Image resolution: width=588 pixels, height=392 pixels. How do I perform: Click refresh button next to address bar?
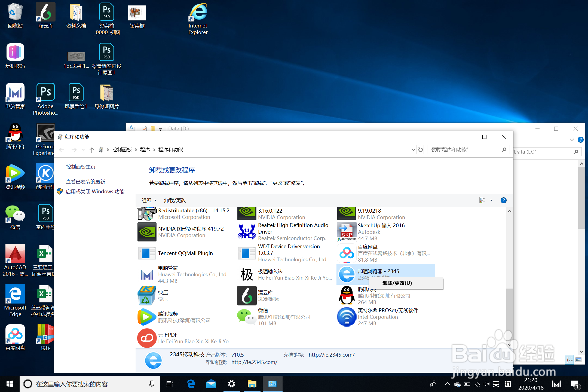[x=421, y=150]
